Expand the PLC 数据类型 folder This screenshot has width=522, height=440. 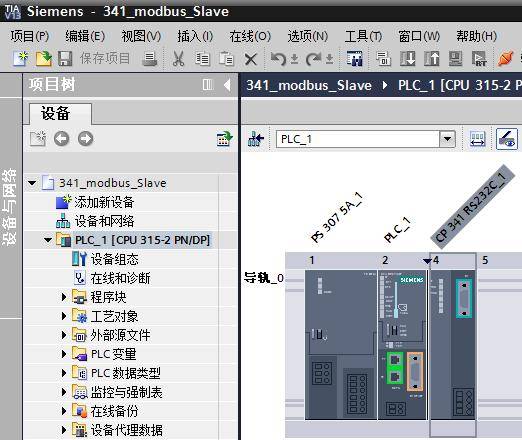64,373
